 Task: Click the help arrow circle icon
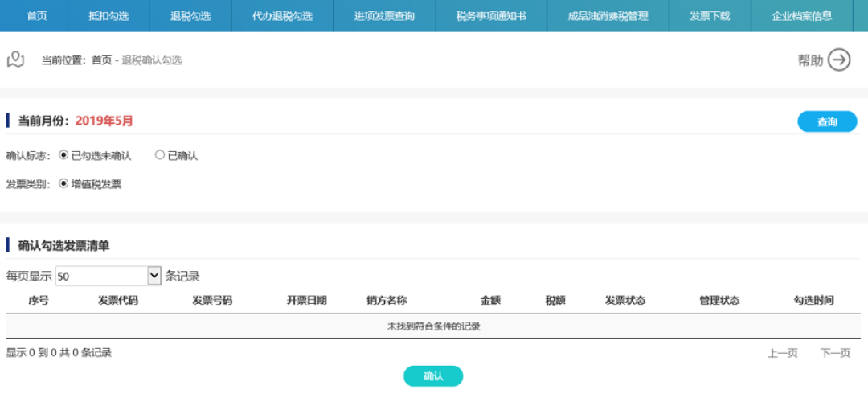pos(838,60)
